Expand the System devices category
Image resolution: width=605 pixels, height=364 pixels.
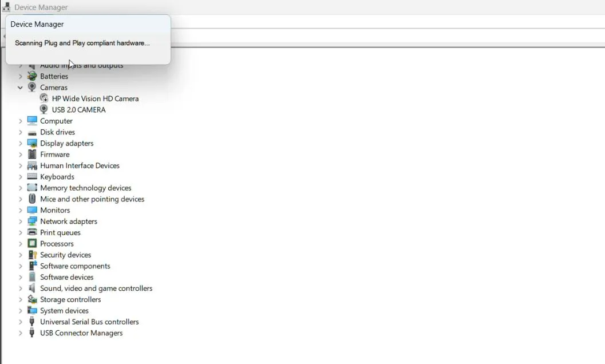(x=20, y=311)
